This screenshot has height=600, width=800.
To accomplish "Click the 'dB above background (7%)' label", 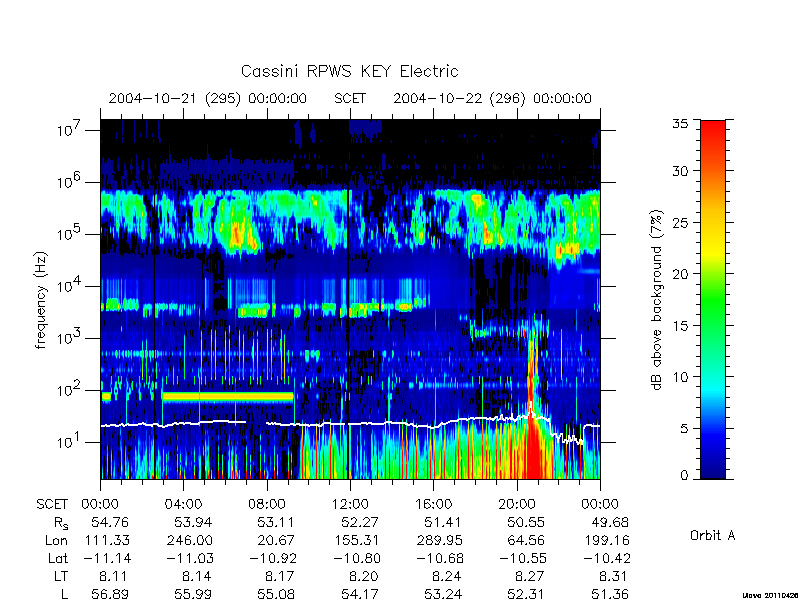I will (x=657, y=300).
